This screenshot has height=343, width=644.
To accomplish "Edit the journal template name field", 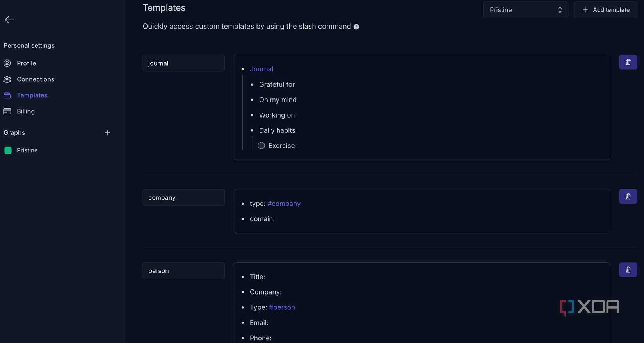I will (183, 63).
